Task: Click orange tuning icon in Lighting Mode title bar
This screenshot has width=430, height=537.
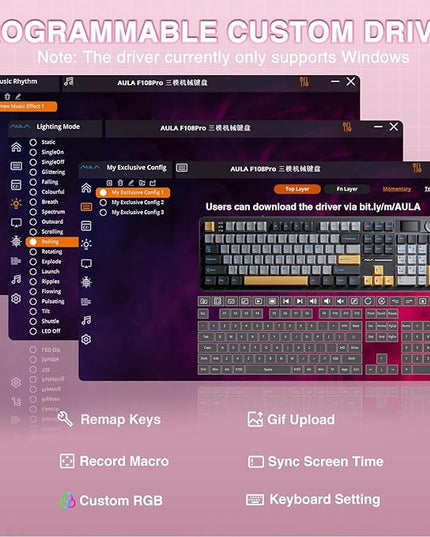Action: 347,127
